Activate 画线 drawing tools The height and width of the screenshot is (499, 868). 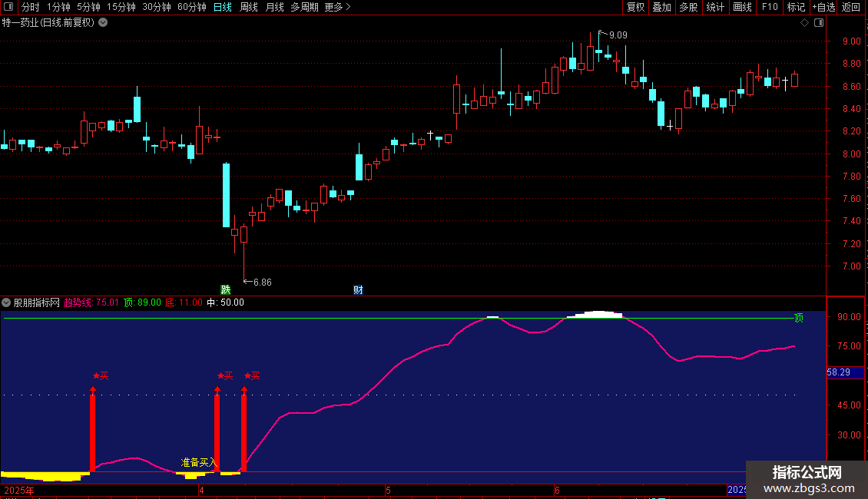pos(742,7)
